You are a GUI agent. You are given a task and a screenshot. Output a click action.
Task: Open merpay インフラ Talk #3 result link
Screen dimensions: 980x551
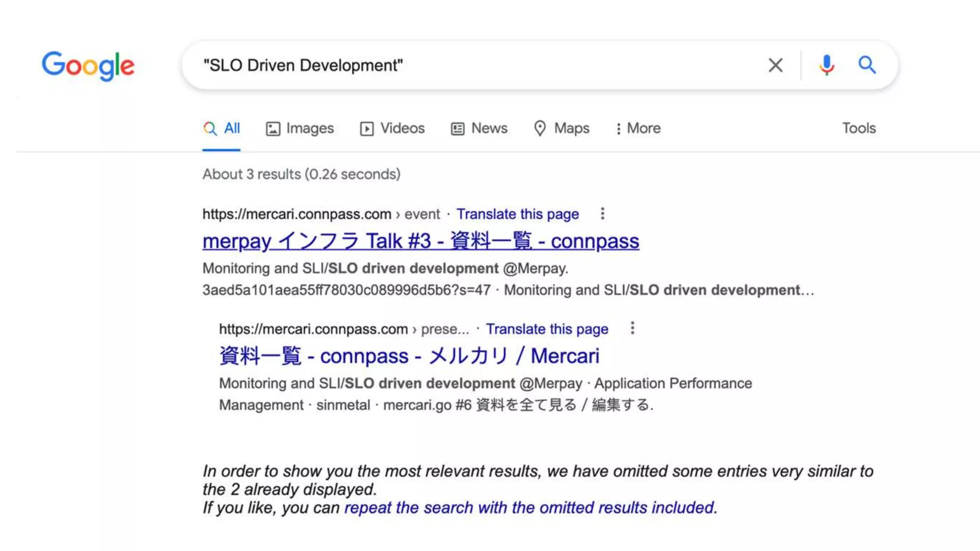(x=420, y=241)
